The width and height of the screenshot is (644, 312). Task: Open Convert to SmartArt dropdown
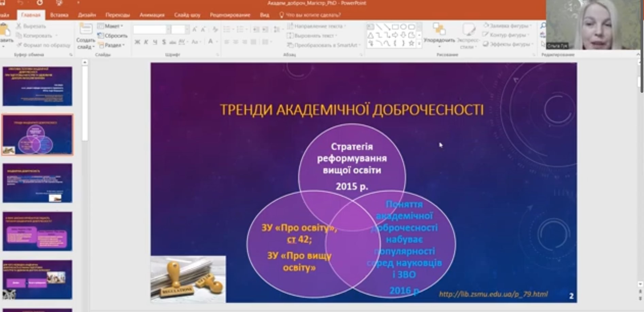(324, 45)
